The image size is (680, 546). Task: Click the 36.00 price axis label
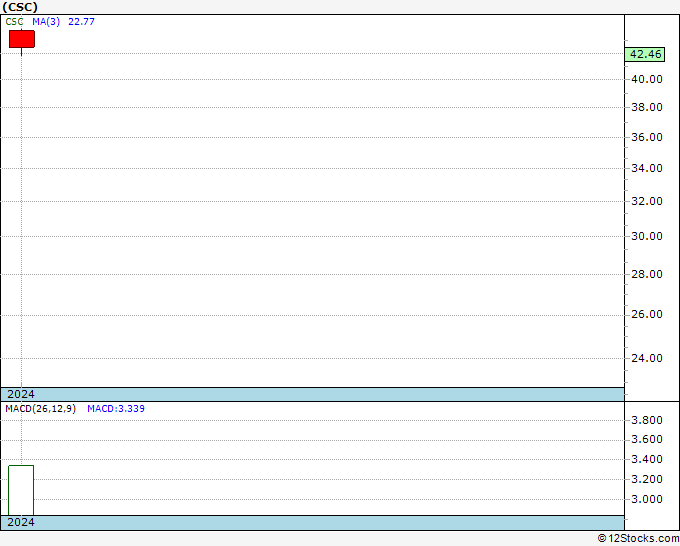647,137
